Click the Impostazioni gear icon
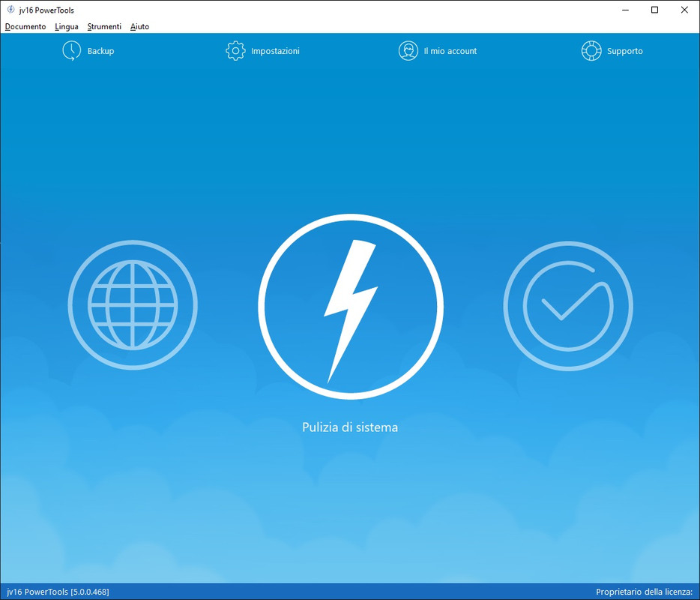 [x=235, y=51]
